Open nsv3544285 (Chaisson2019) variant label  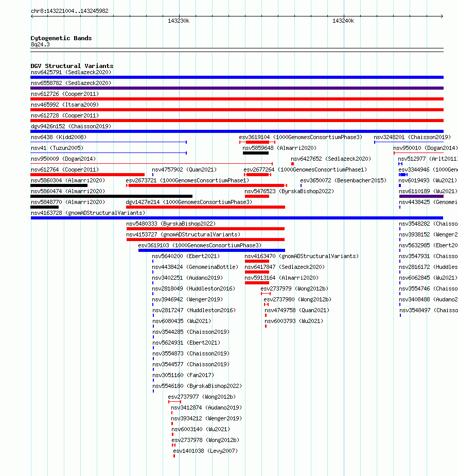[x=191, y=332]
